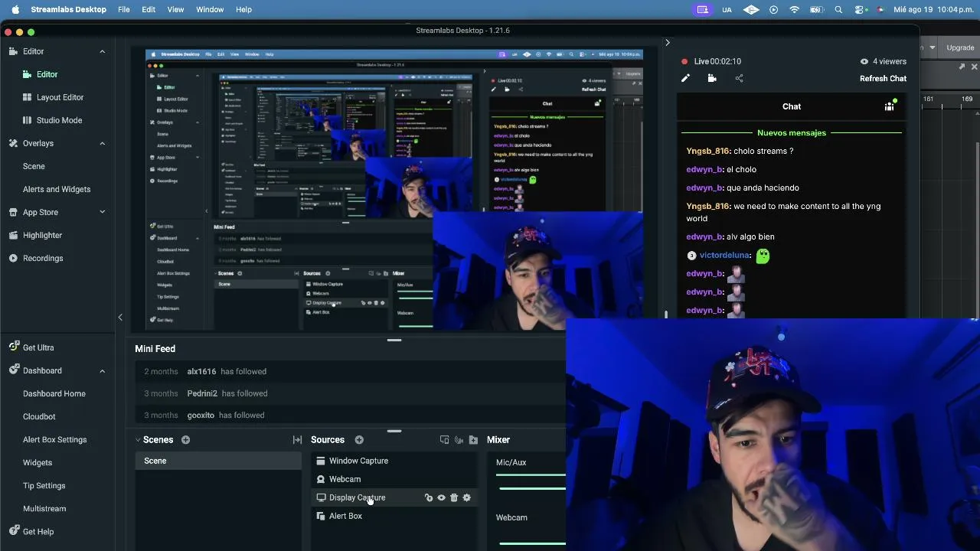The height and width of the screenshot is (551, 980).
Task: Share the stream with the share icon
Action: pos(739,78)
